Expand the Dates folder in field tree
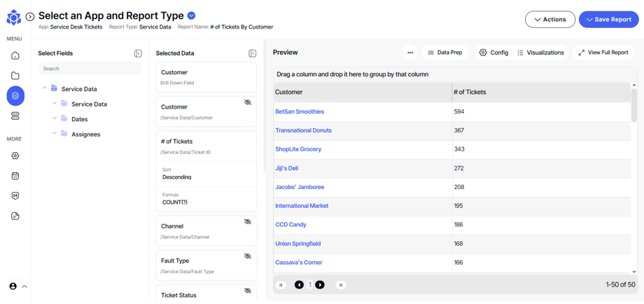 click(55, 119)
